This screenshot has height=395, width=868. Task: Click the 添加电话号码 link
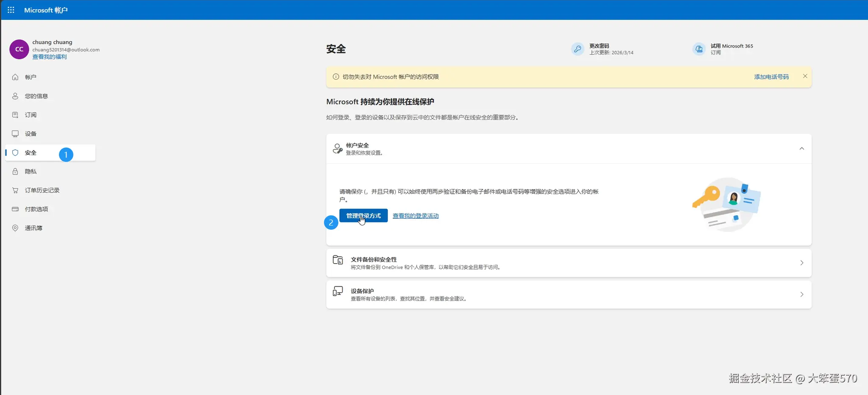coord(771,77)
